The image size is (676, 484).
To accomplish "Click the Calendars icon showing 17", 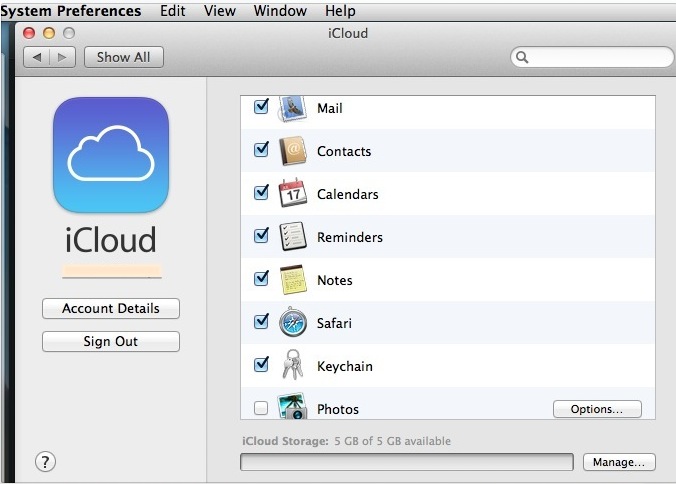I will [293, 193].
